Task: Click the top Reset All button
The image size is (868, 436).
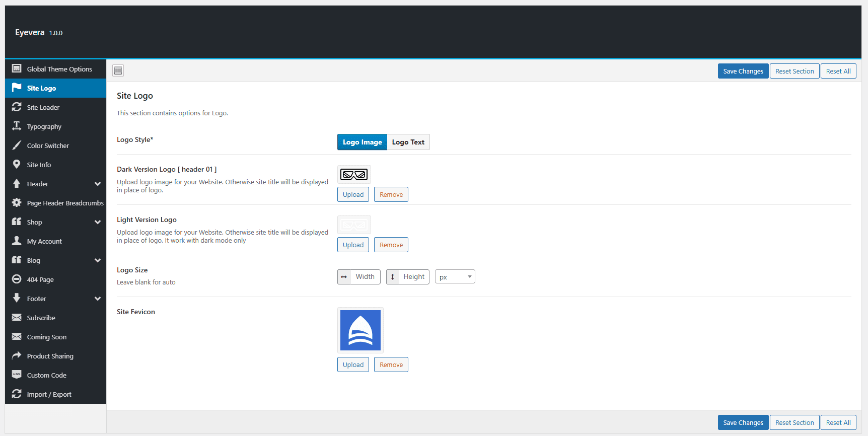Action: pos(838,71)
